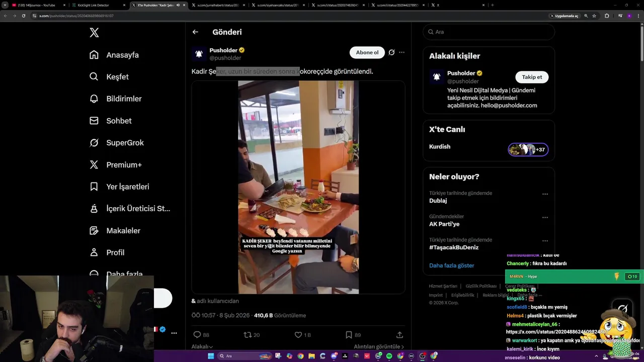Viewport: 644px width, 362px height.
Task: Open Windows Start menu
Action: [x=211, y=356]
